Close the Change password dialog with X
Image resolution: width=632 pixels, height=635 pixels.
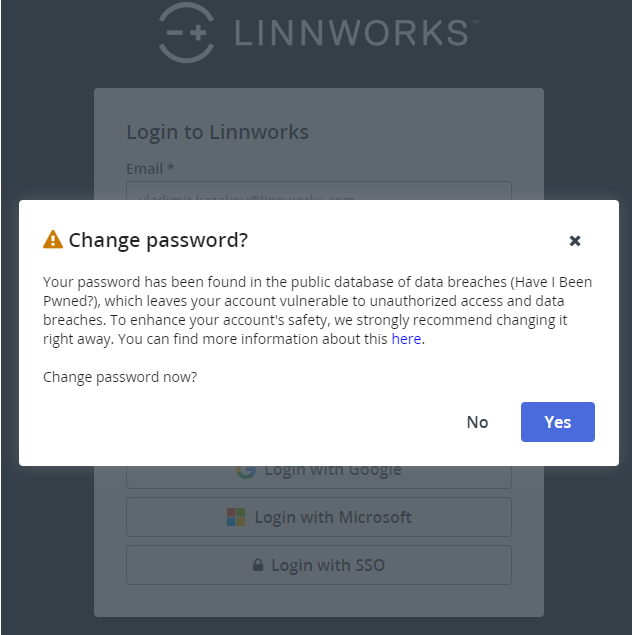click(x=575, y=241)
